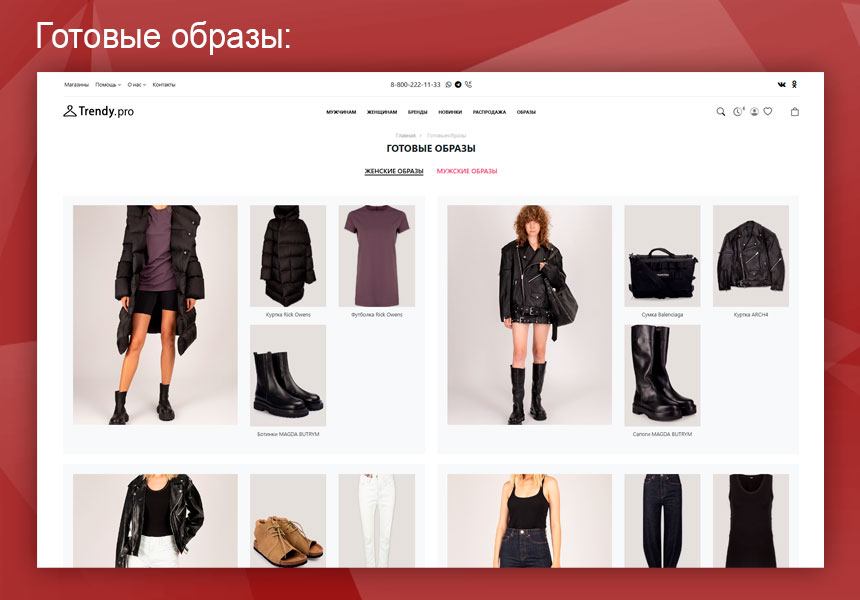Open the Odnoklassniki social icon
This screenshot has height=600, width=860.
tap(794, 85)
